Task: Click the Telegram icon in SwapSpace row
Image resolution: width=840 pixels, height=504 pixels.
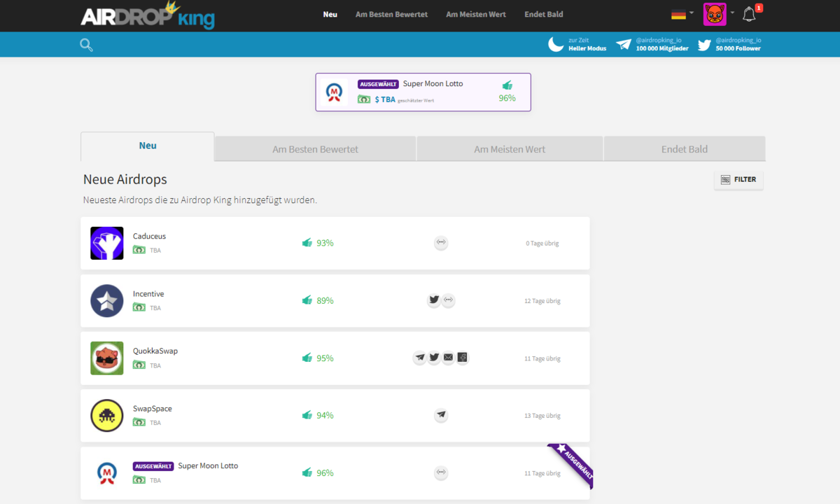Action: 441,415
